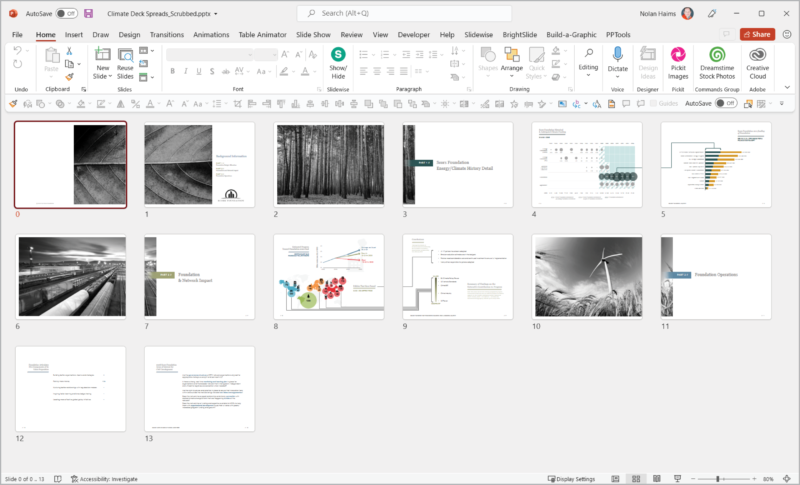Switch to Reading View in status bar
Viewport: 800px width, 485px height.
(657, 479)
